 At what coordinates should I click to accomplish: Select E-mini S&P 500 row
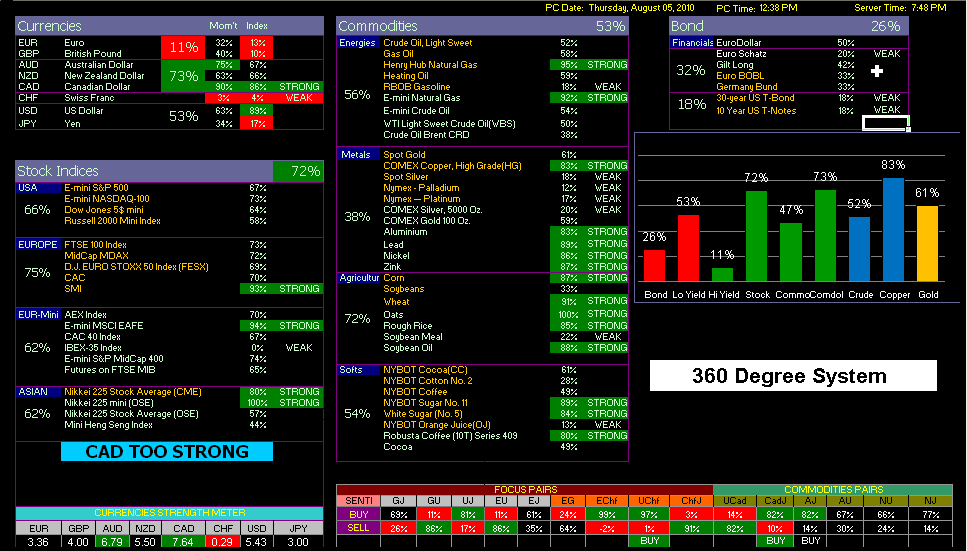169,188
